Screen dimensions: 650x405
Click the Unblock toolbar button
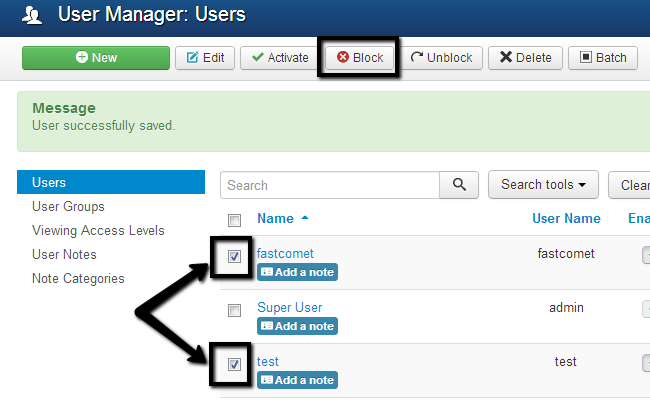(444, 57)
